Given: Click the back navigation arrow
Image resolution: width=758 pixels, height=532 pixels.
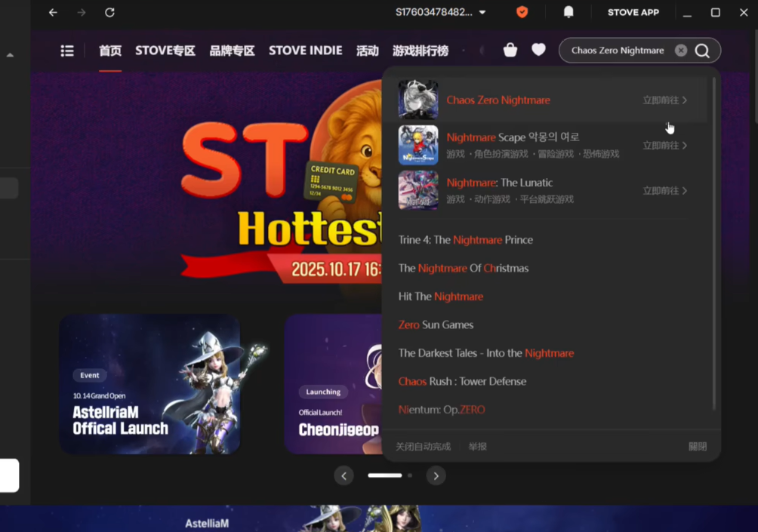Looking at the screenshot, I should (53, 13).
